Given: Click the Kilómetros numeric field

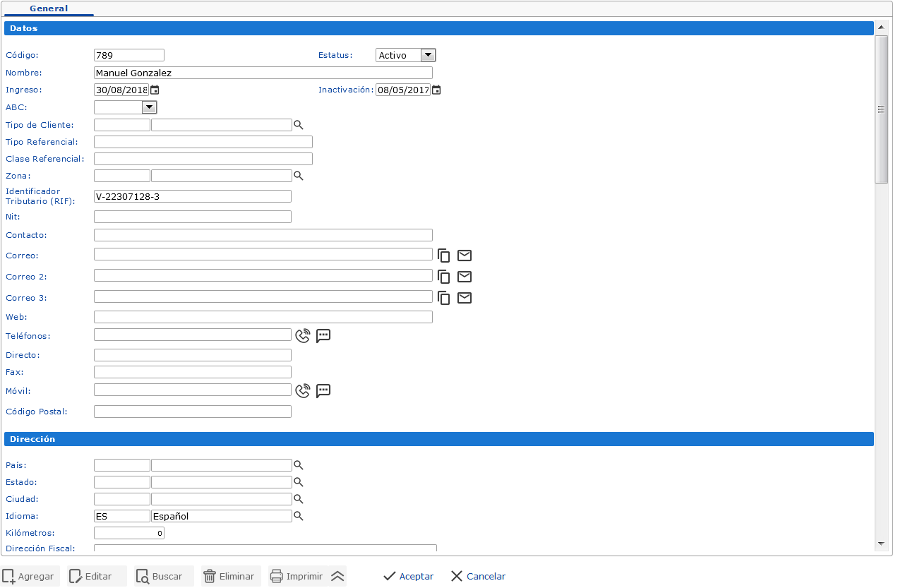Looking at the screenshot, I should (129, 533).
